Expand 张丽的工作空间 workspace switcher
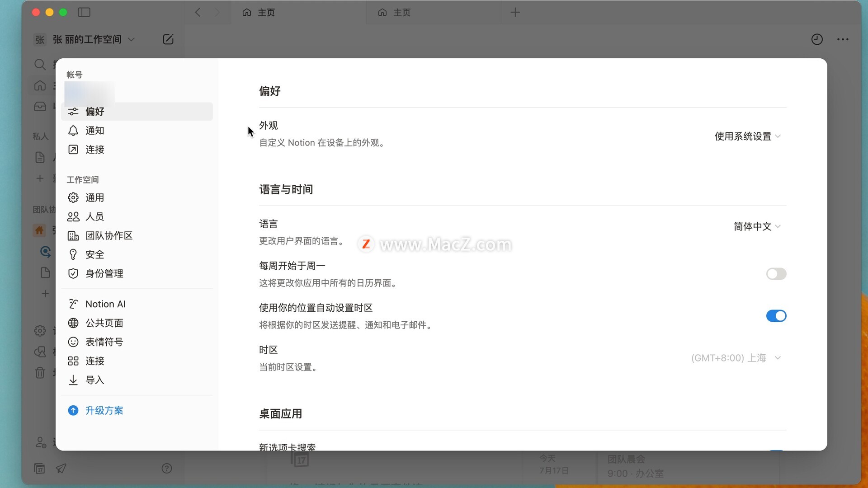Viewport: 868px width, 488px height. click(85, 39)
